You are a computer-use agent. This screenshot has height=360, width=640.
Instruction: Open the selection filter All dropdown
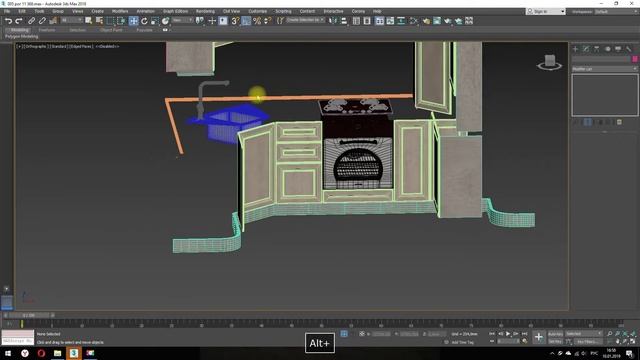click(71, 20)
